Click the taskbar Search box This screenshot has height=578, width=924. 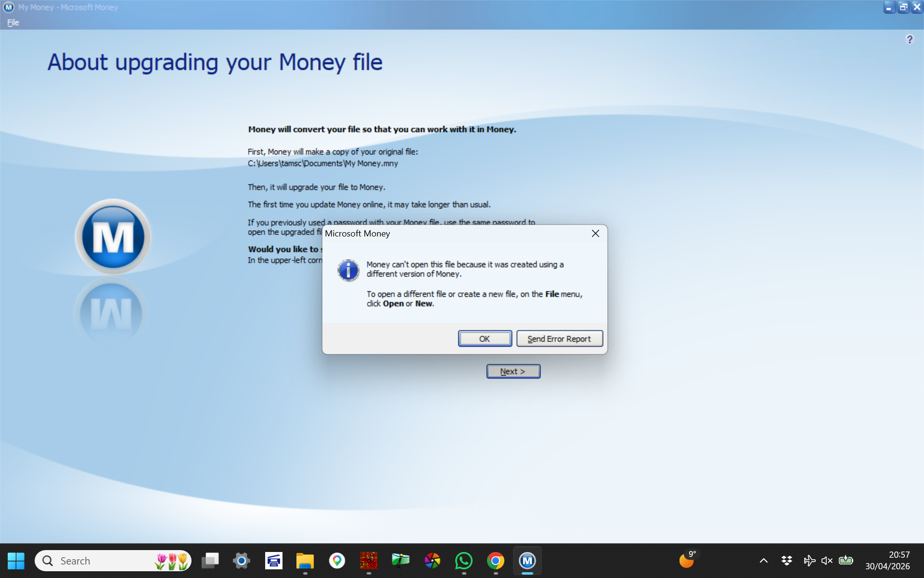(113, 561)
